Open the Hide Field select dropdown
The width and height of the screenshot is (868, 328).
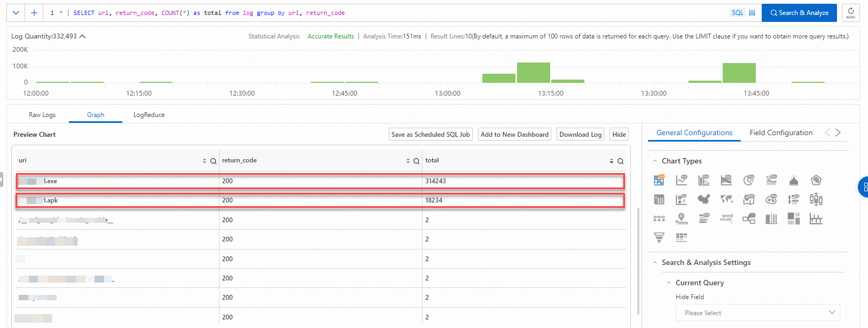[x=758, y=313]
